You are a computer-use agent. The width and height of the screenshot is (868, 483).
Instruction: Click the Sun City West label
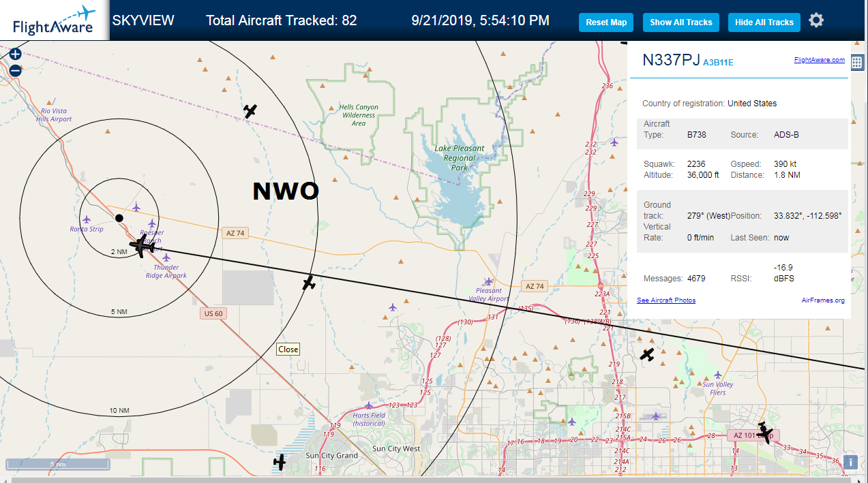(x=396, y=449)
